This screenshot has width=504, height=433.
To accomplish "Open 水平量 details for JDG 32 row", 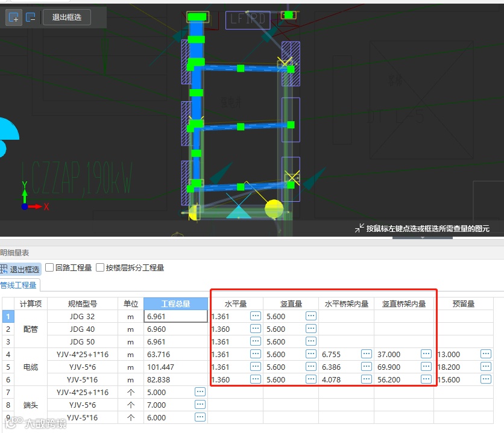I will [256, 316].
